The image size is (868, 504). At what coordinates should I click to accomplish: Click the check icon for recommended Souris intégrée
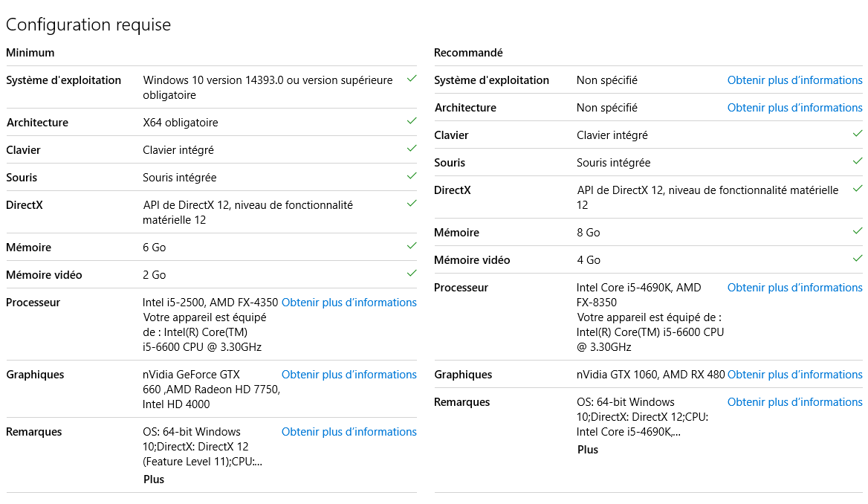coord(858,161)
